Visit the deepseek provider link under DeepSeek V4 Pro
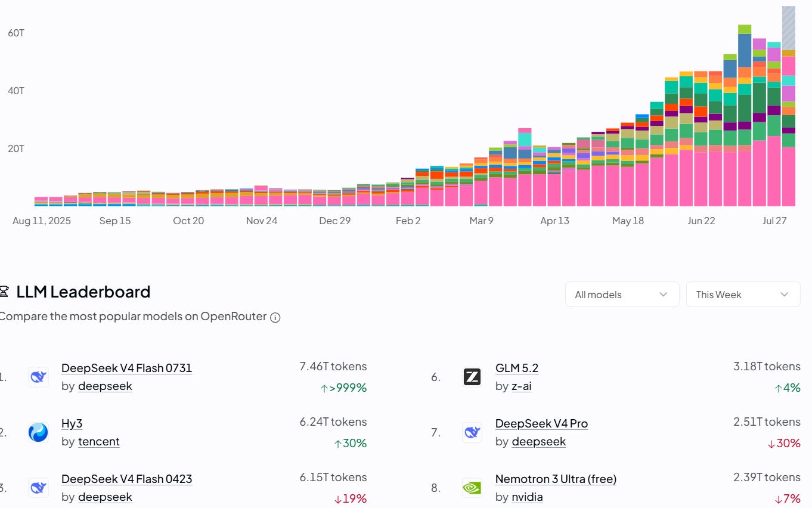This screenshot has width=812, height=508. click(x=539, y=442)
